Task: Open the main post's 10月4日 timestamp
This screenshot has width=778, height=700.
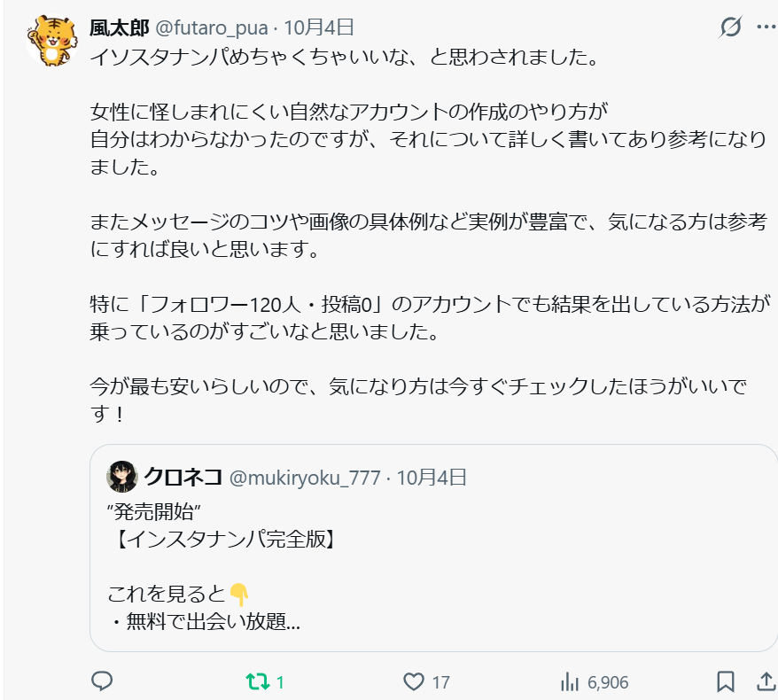Action: tap(319, 28)
